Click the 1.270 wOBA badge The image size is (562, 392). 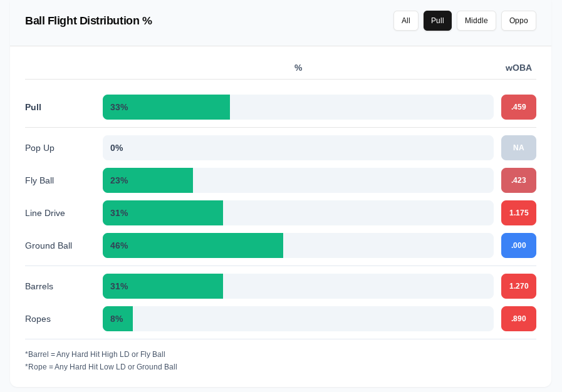coord(519,286)
